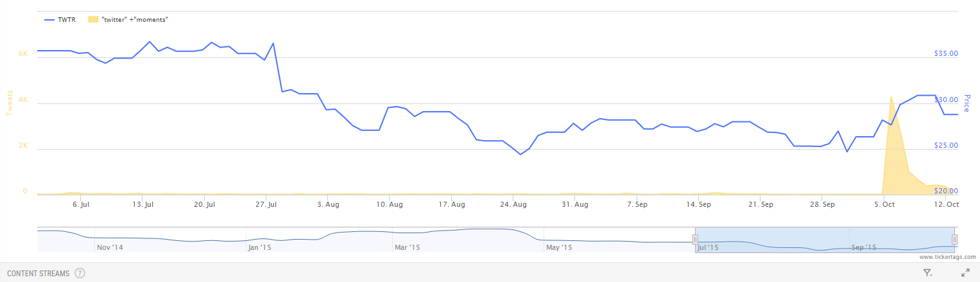Viewport: 980px width, 282px height.
Task: Jump navigator to Jan '15
Action: pos(260,247)
